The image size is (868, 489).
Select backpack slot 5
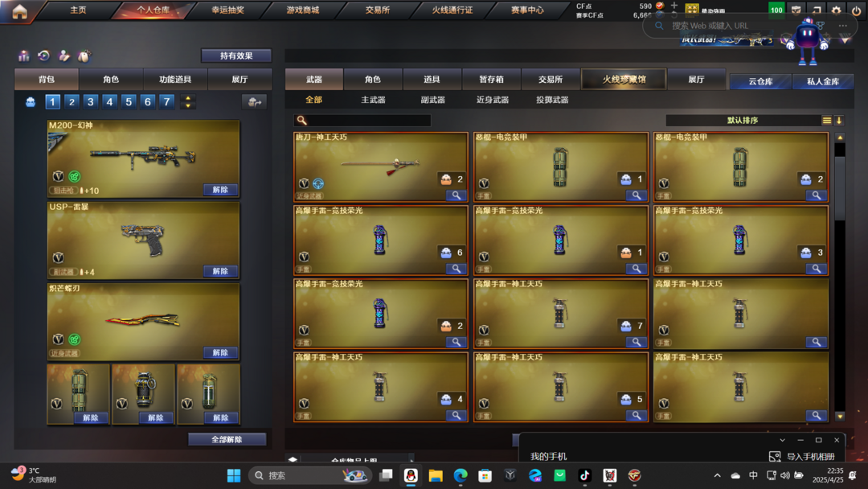tap(129, 102)
